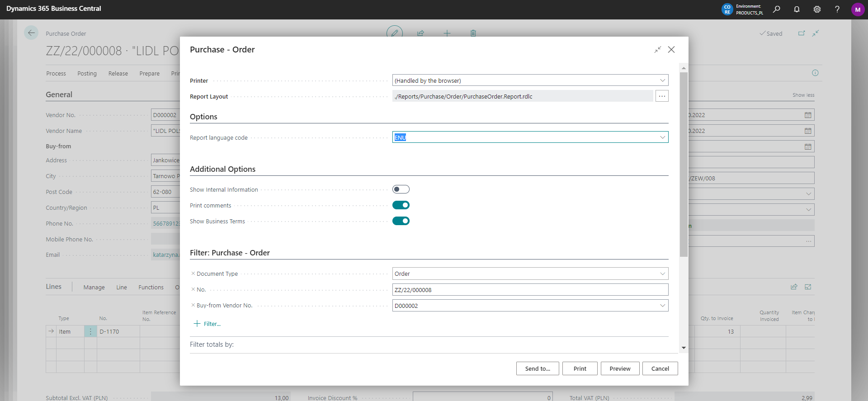Image resolution: width=868 pixels, height=401 pixels.
Task: Toggle Show Business Terms off
Action: [x=401, y=221]
